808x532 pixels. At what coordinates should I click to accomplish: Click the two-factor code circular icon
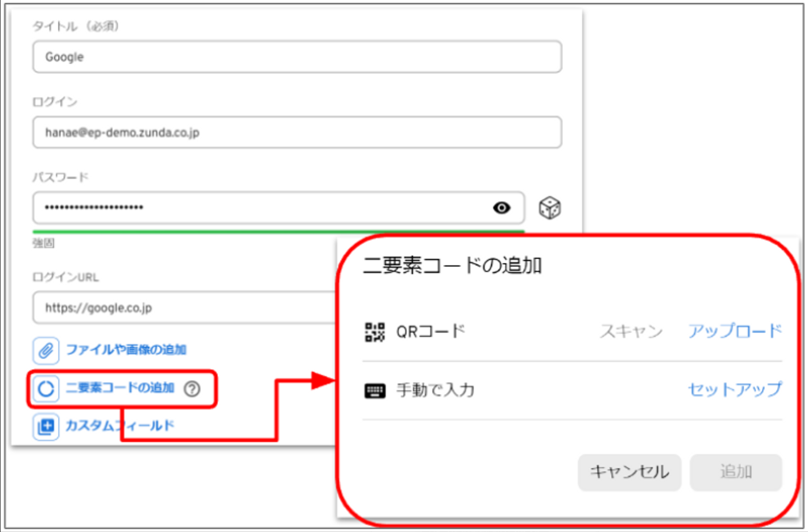tap(45, 389)
